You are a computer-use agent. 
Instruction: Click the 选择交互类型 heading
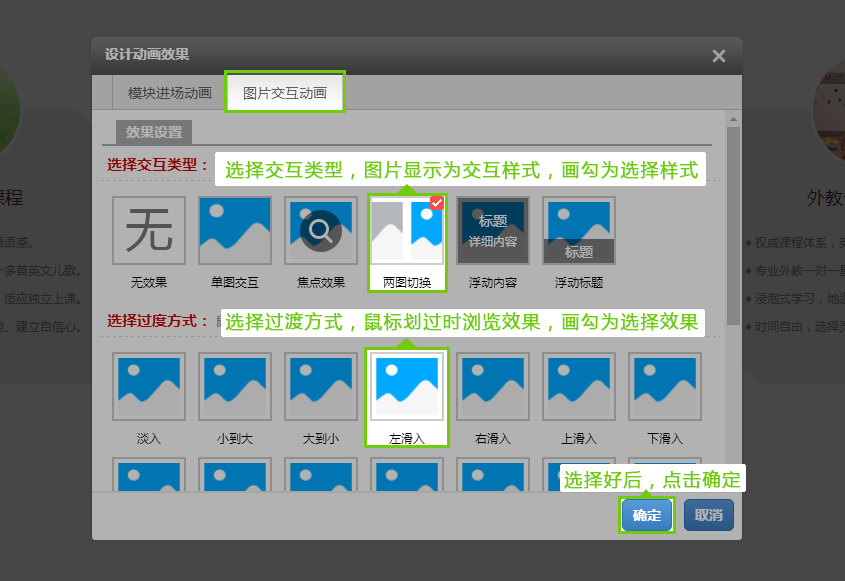[157, 164]
